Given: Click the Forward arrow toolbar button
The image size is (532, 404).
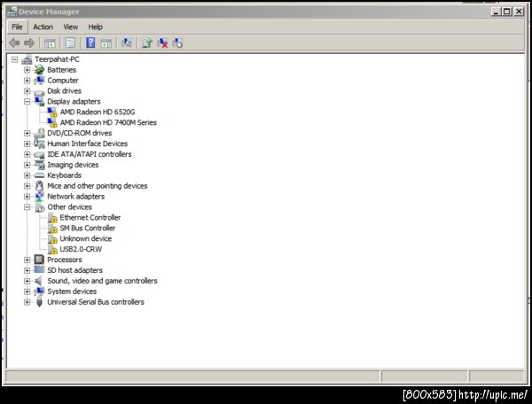Looking at the screenshot, I should click(29, 43).
